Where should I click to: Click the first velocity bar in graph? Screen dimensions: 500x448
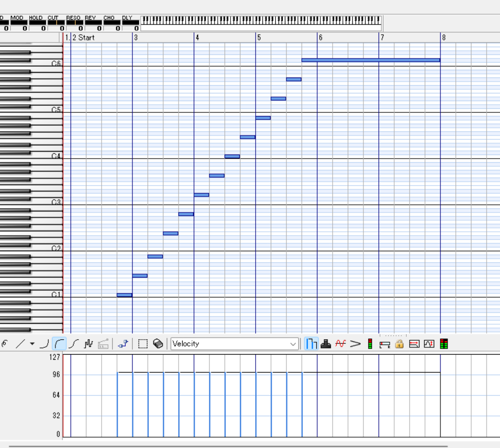118,404
